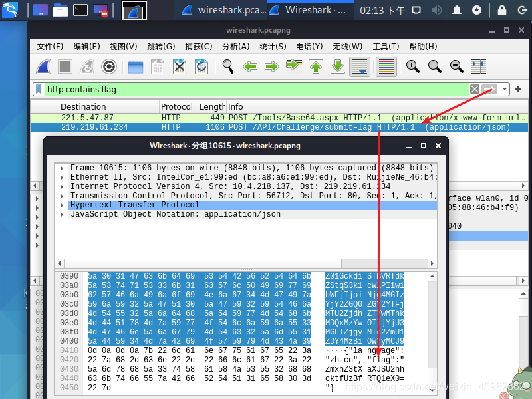The image size is (532, 399).
Task: Click the stop capture square icon
Action: pos(65,66)
